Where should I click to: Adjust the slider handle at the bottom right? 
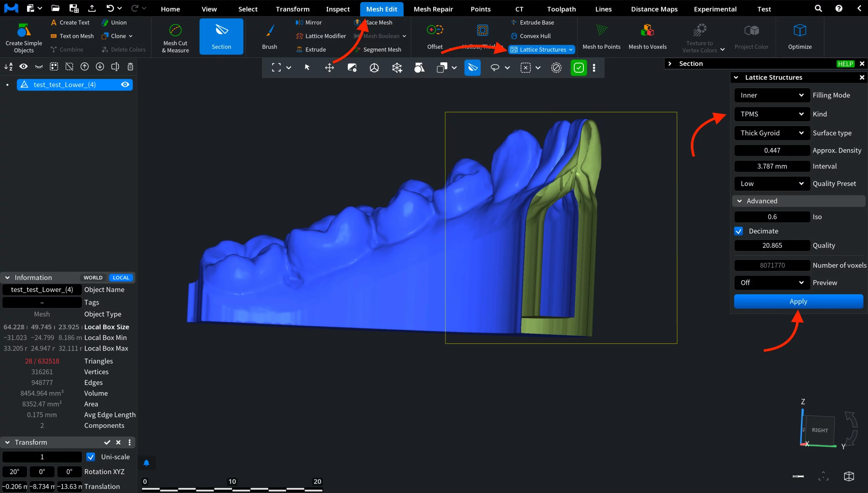click(x=798, y=476)
